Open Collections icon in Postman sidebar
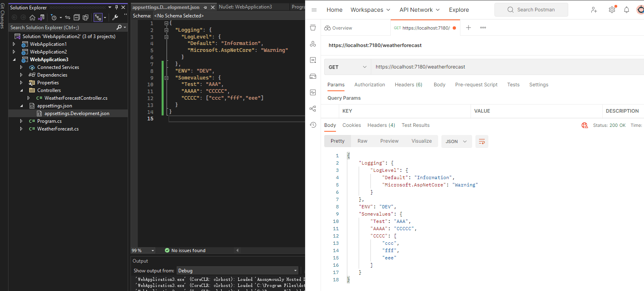The image size is (644, 291). [313, 28]
